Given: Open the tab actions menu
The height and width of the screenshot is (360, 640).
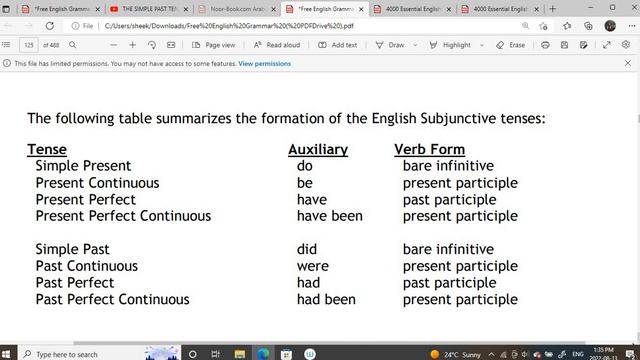Looking at the screenshot, I should coord(6,9).
